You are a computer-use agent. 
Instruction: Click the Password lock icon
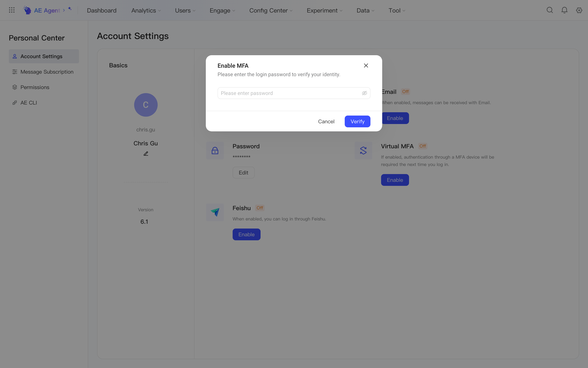(x=215, y=151)
